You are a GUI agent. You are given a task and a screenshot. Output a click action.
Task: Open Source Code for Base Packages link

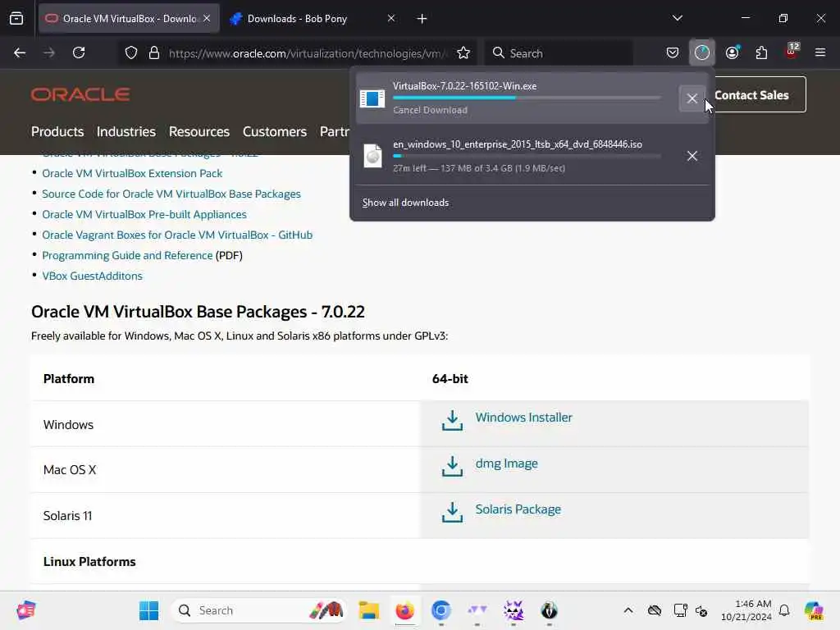point(171,194)
